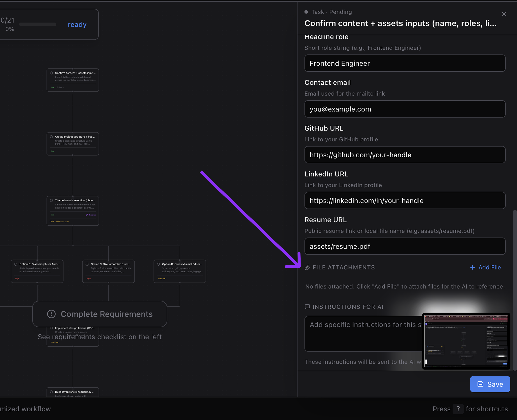Screen dimensions: 517x420
Task: Click the "Click to select a path" prompt
Action: coord(59,221)
